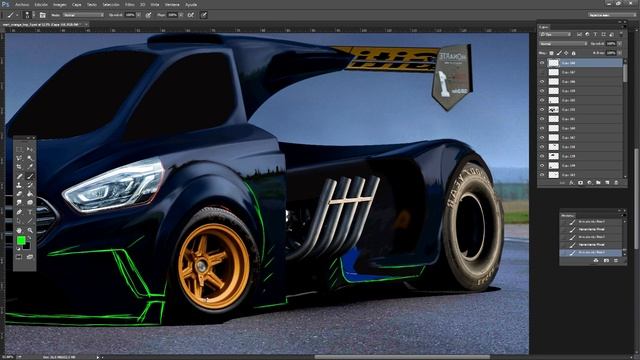Open the Filtro menu
Screen dimensions: 640x360
(130, 4)
